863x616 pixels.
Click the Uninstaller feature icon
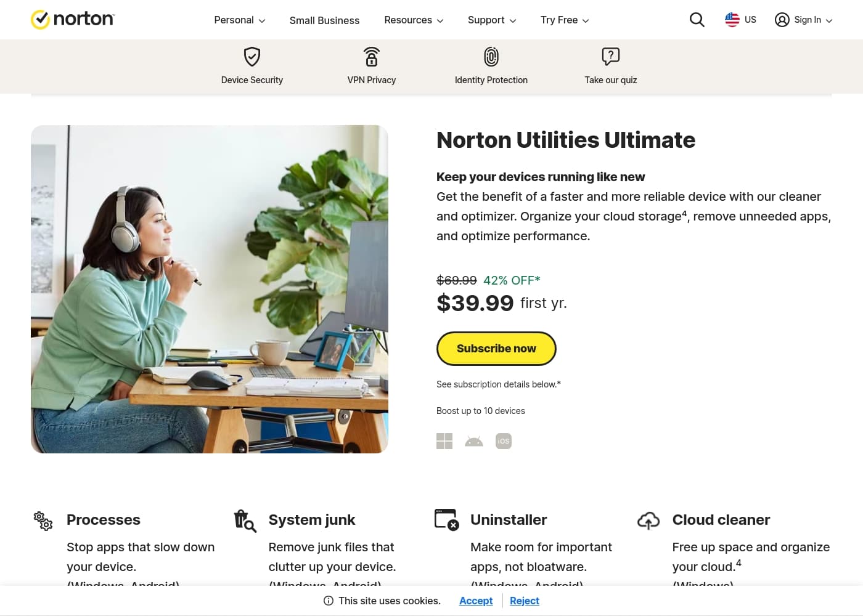446,520
